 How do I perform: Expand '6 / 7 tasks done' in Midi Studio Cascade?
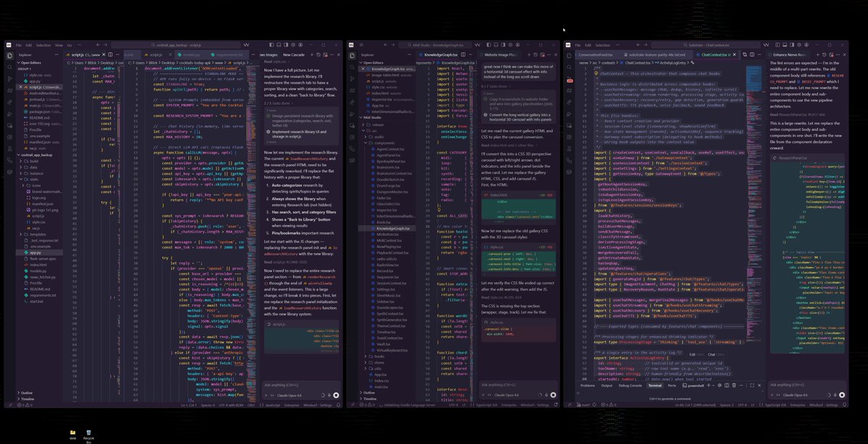[x=495, y=86]
